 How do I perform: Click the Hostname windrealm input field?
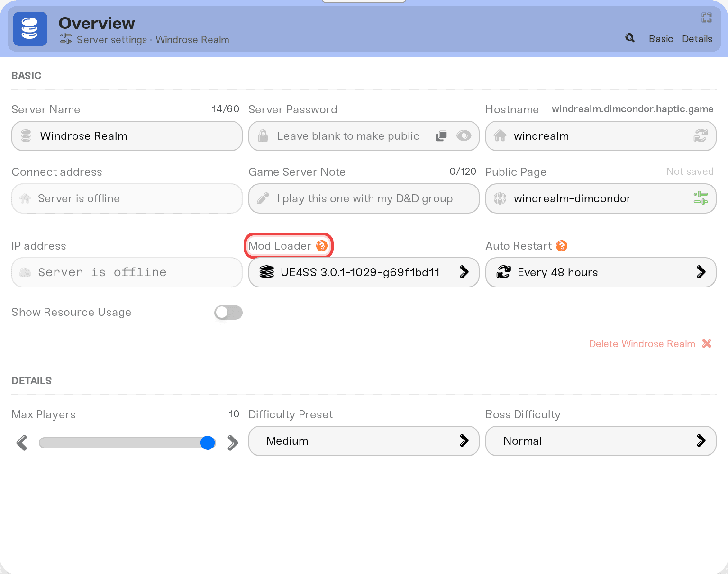point(601,136)
